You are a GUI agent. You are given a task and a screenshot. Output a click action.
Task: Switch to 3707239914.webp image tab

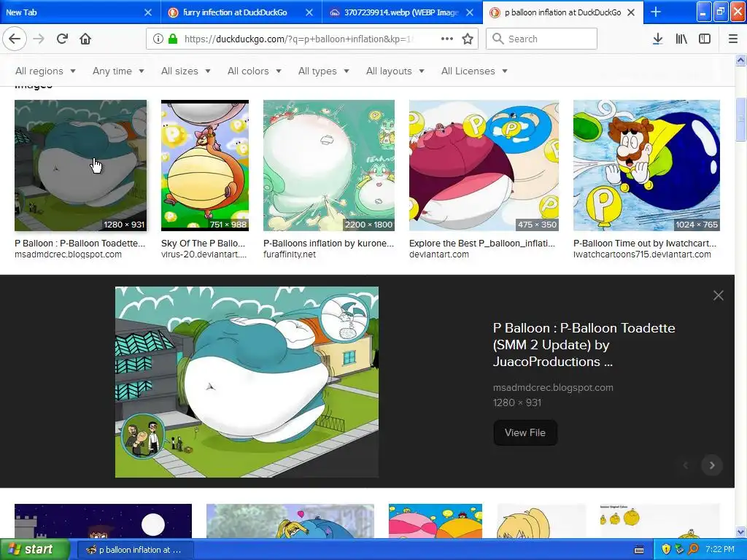(402, 12)
